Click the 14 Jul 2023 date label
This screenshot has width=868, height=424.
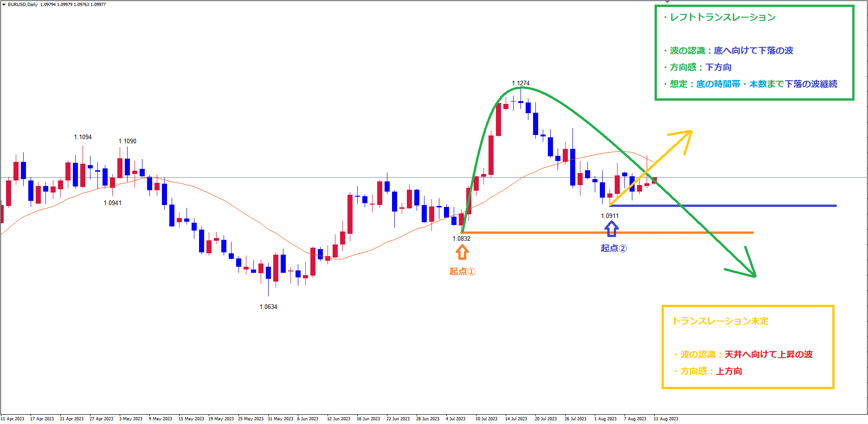(x=516, y=419)
